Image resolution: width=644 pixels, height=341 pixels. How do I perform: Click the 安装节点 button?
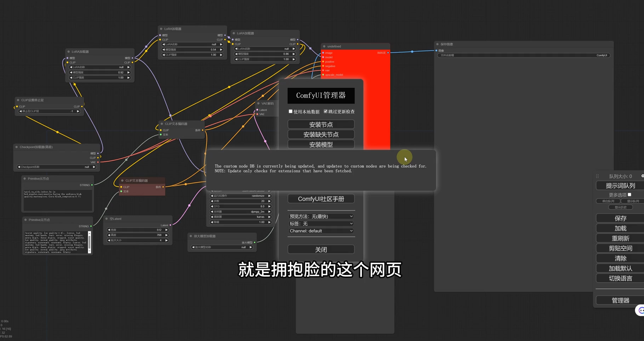321,125
